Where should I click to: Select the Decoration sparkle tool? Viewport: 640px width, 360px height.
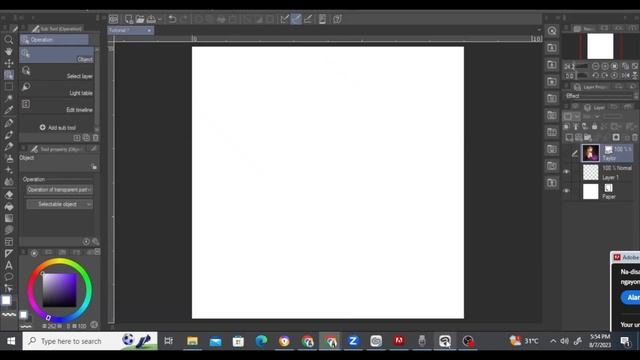(9, 170)
